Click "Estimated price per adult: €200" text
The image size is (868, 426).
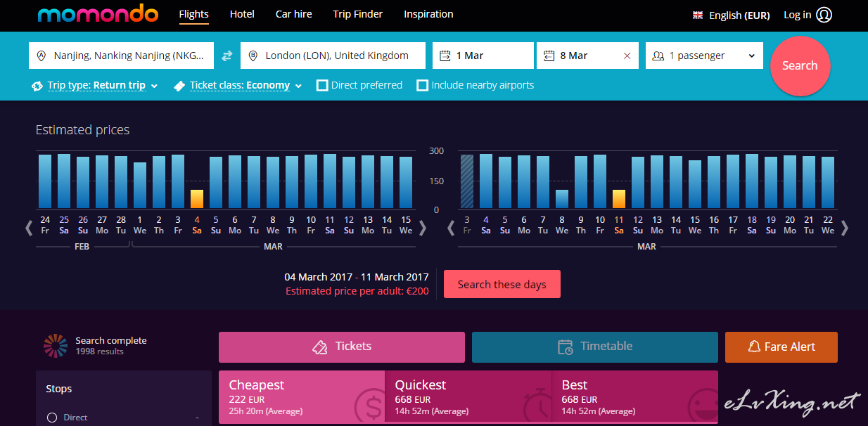click(x=357, y=291)
